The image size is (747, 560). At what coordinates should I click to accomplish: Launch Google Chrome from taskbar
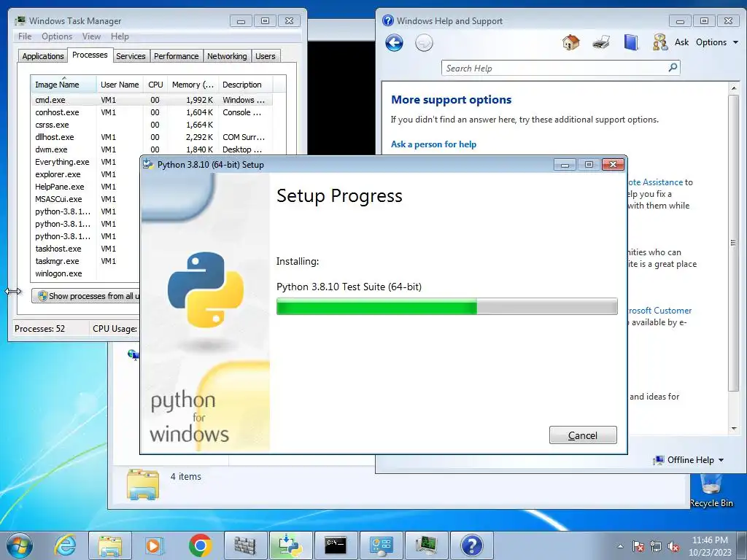(200, 545)
